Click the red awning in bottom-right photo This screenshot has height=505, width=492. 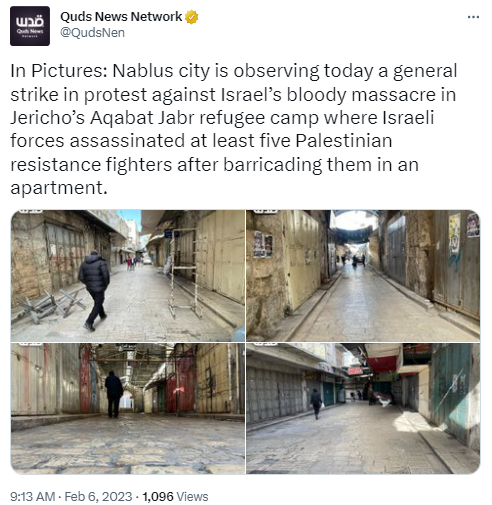point(383,364)
